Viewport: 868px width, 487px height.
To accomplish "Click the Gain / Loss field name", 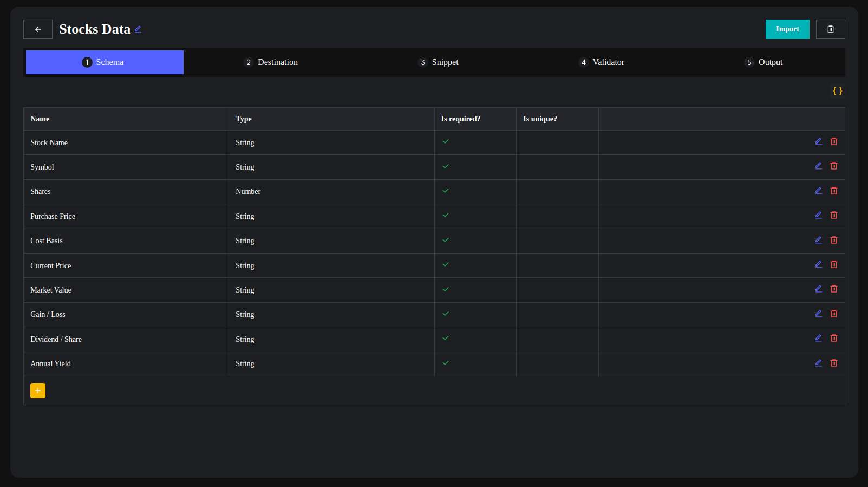I will (x=48, y=314).
